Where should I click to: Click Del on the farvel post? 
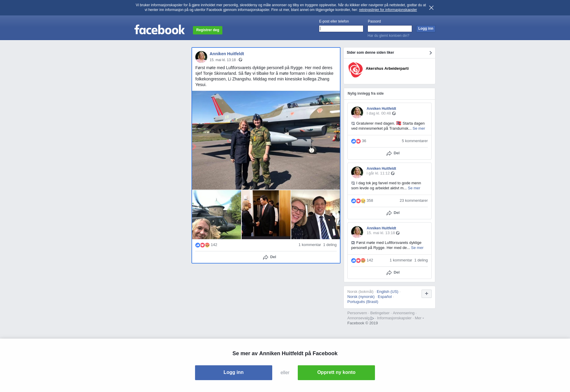393,213
